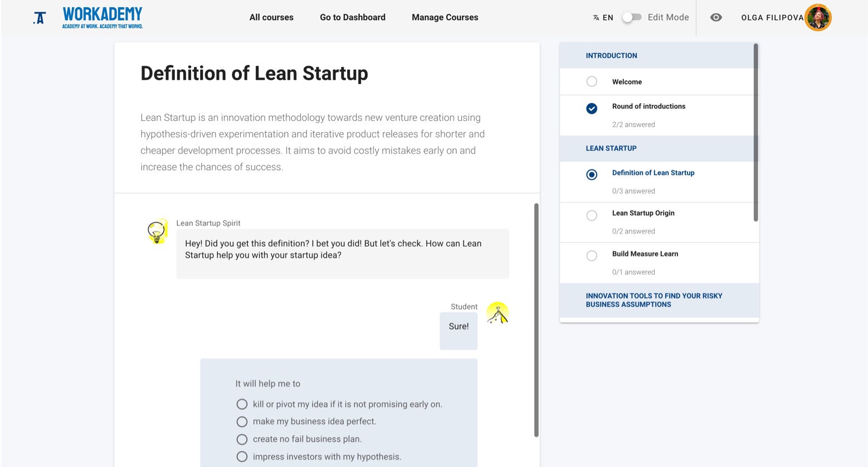Click the eye preview icon
868x467 pixels.
coord(716,17)
